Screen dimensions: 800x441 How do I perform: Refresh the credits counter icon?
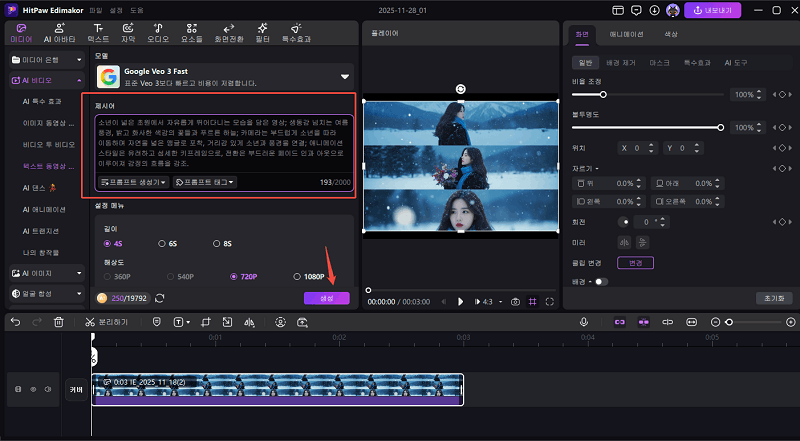[160, 298]
